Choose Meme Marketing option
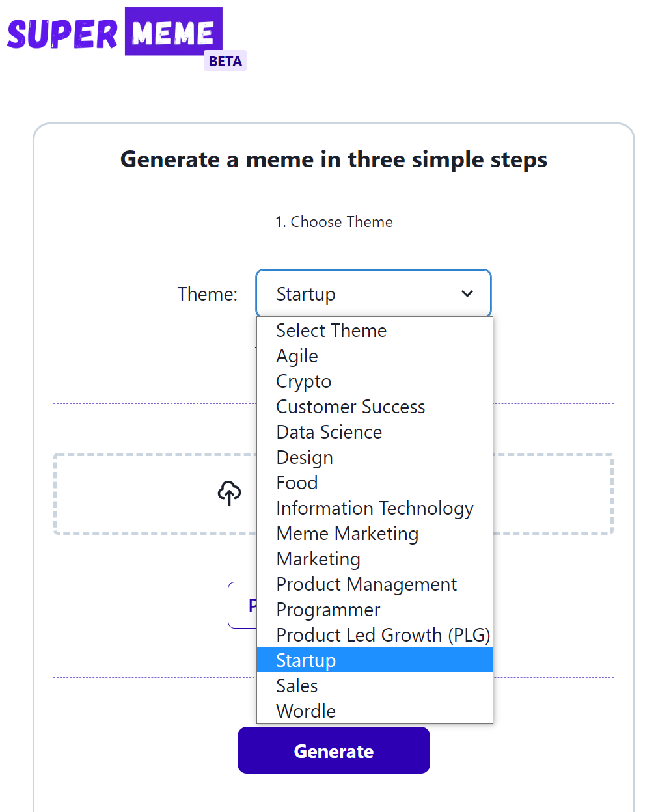Image resolution: width=656 pixels, height=812 pixels. click(x=348, y=534)
